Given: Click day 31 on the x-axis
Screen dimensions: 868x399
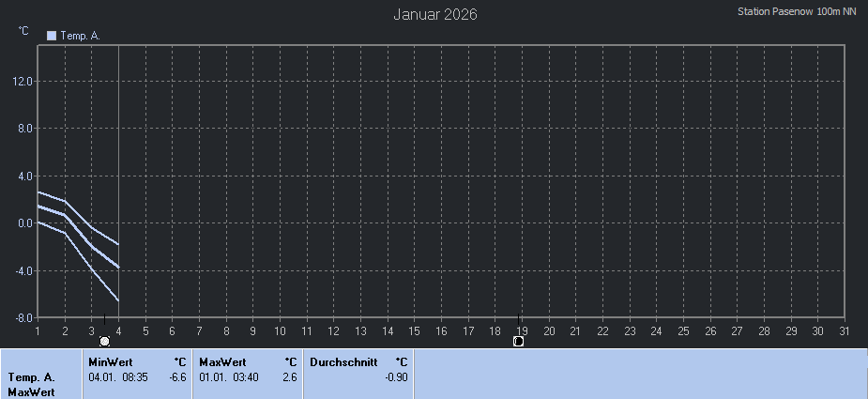Looking at the screenshot, I should click(x=845, y=330).
